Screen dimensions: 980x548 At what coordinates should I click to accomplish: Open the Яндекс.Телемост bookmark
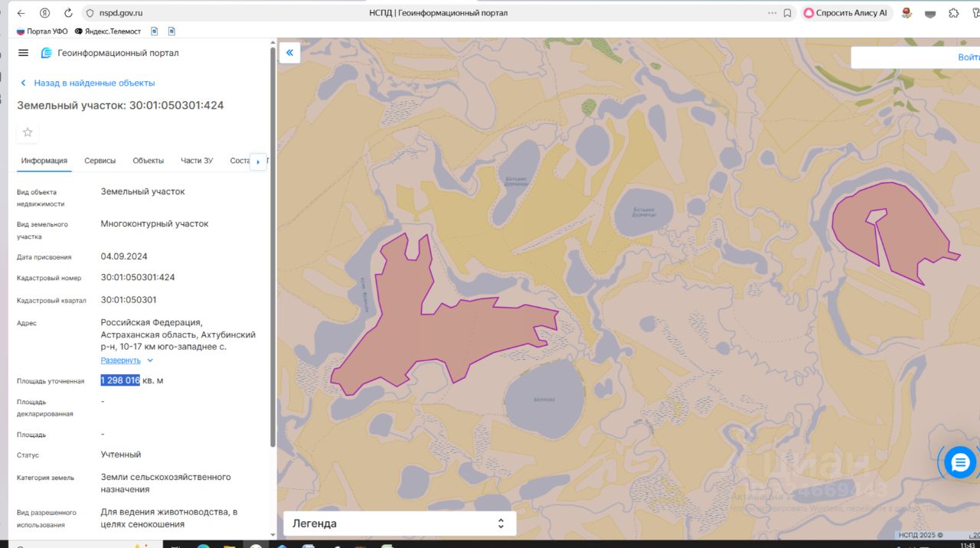click(108, 31)
